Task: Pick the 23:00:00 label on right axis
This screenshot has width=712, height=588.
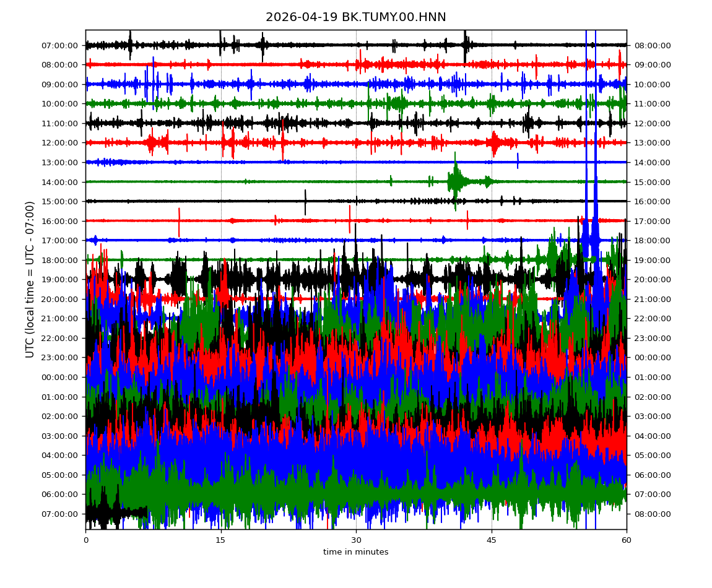Action: tap(651, 338)
